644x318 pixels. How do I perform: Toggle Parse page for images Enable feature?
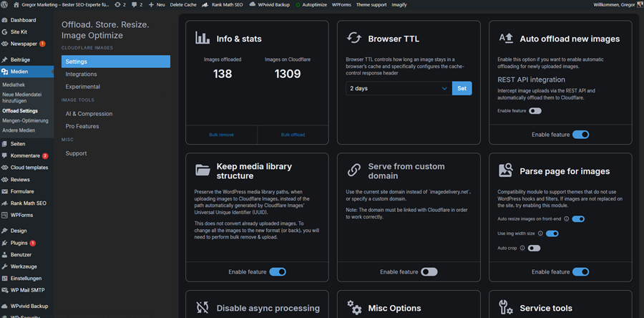581,271
